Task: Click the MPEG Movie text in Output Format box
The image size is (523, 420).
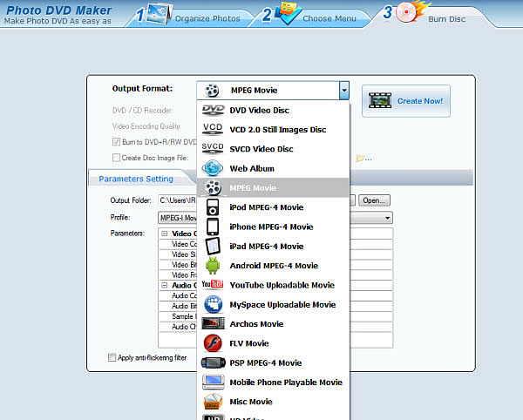Action: pos(255,91)
